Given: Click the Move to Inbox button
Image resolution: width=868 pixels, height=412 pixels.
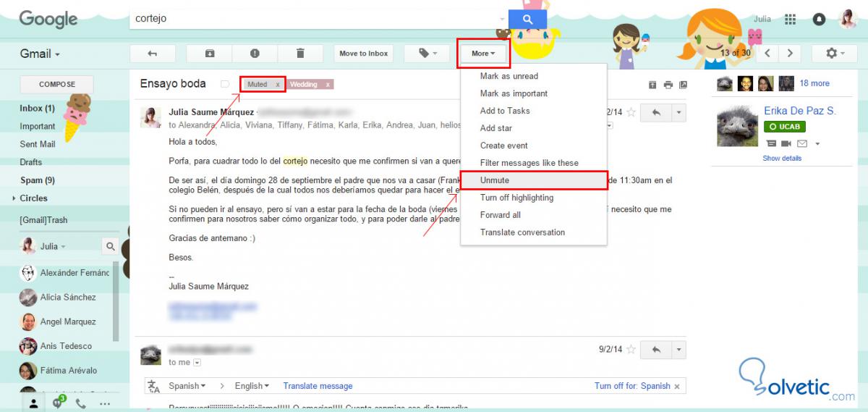Looking at the screenshot, I should click(x=364, y=54).
